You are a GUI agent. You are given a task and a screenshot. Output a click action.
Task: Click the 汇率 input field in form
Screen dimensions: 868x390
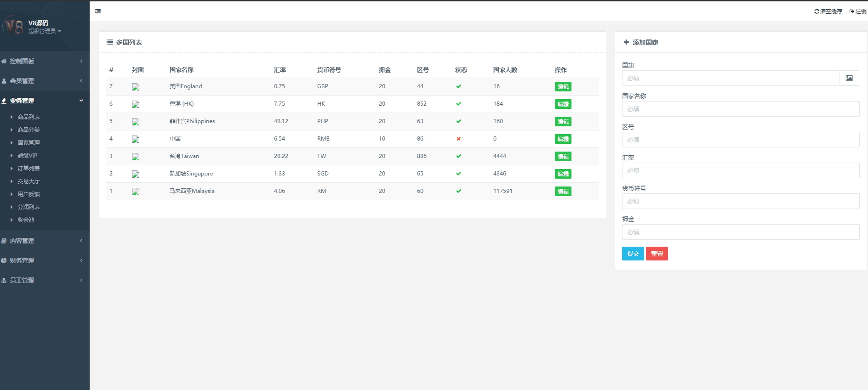(740, 170)
